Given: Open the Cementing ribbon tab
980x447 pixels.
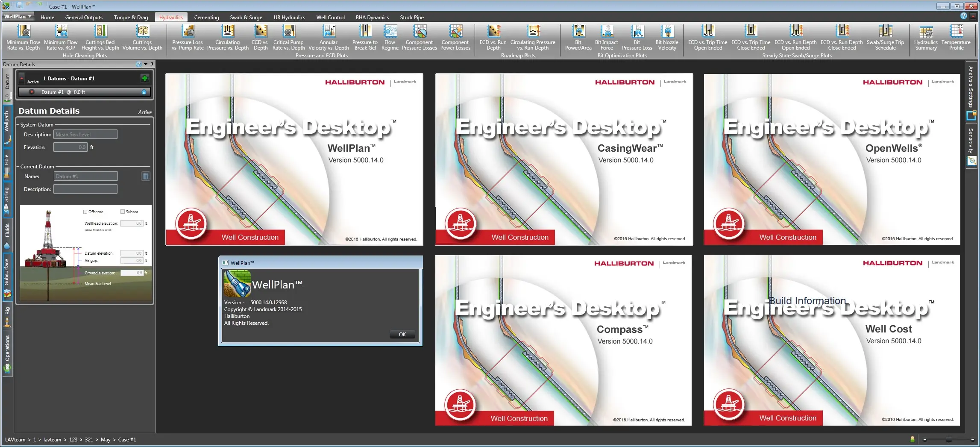Looking at the screenshot, I should pyautogui.click(x=206, y=17).
